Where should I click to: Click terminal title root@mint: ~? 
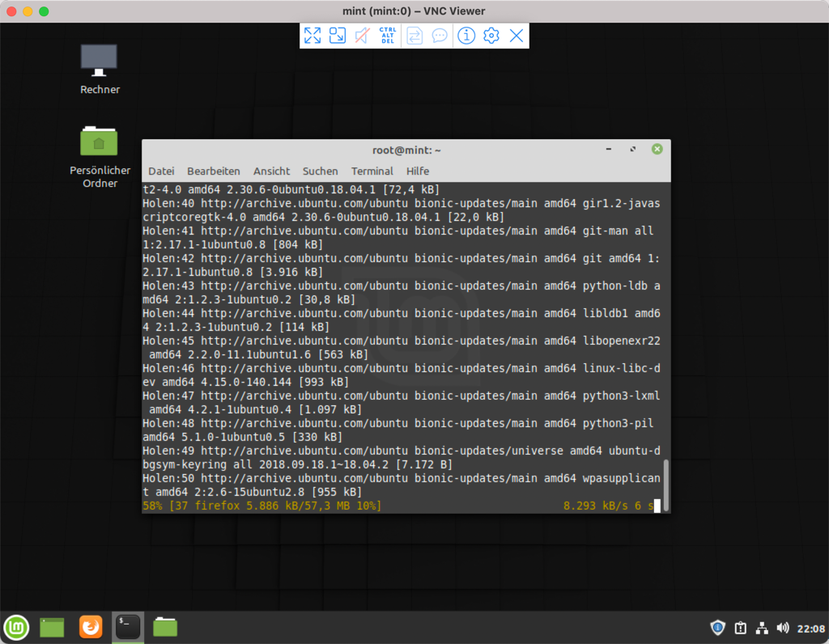406,150
